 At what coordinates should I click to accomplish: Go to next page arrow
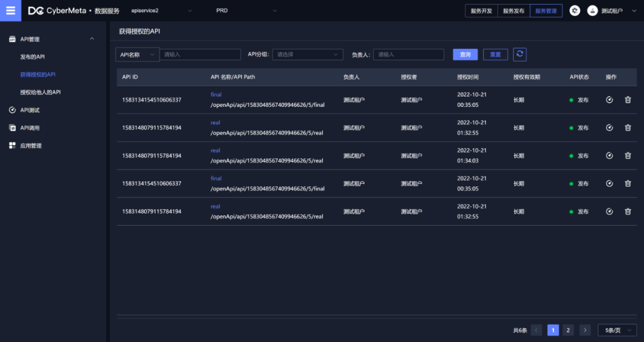click(585, 330)
